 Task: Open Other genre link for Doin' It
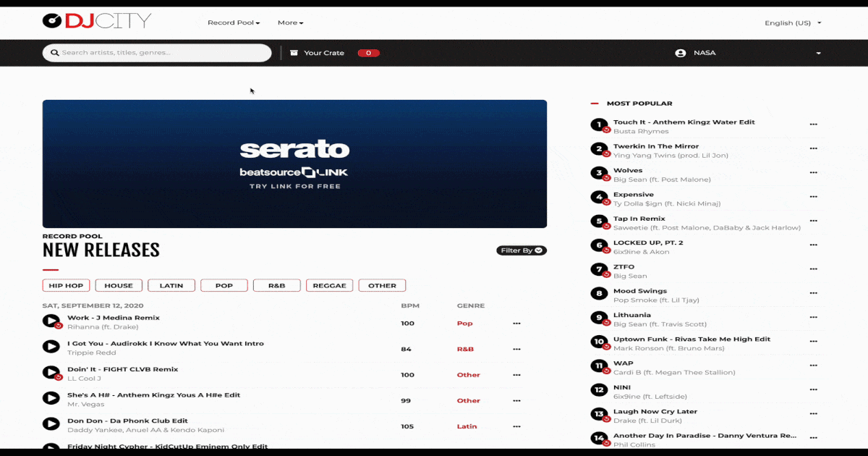[468, 375]
